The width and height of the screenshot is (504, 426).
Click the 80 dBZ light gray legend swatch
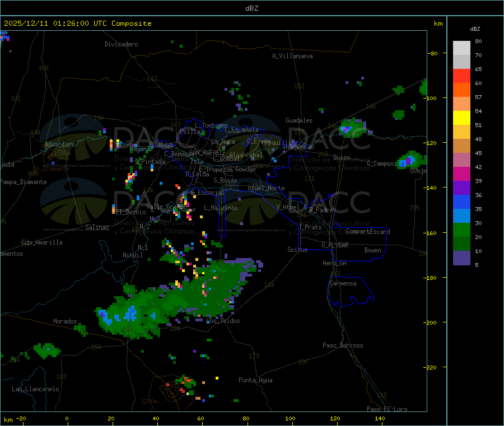point(461,48)
